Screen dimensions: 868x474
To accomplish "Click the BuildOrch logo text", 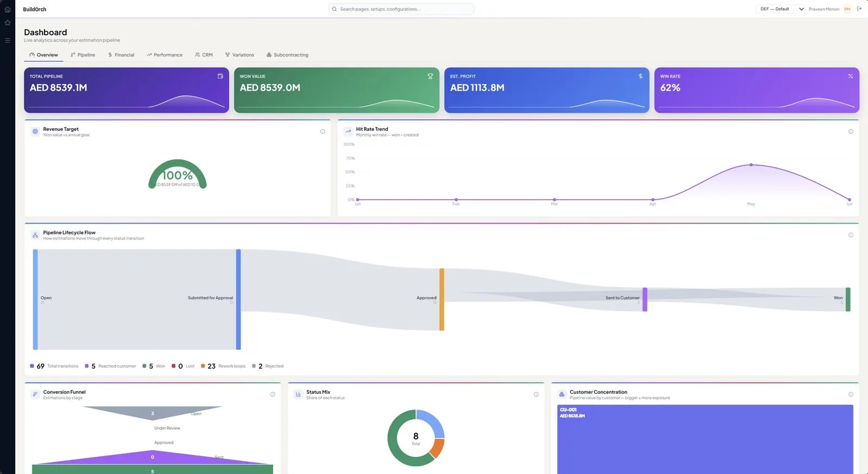I will (35, 9).
